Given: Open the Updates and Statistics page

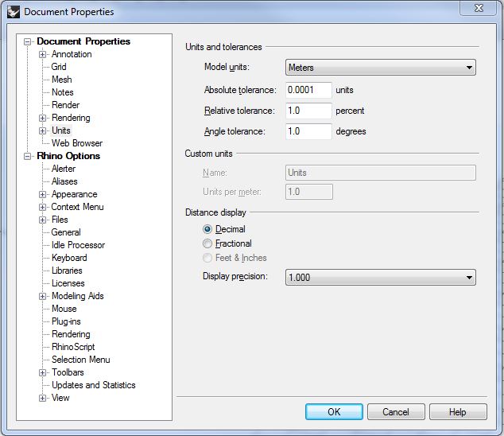Looking at the screenshot, I should pyautogui.click(x=94, y=385).
